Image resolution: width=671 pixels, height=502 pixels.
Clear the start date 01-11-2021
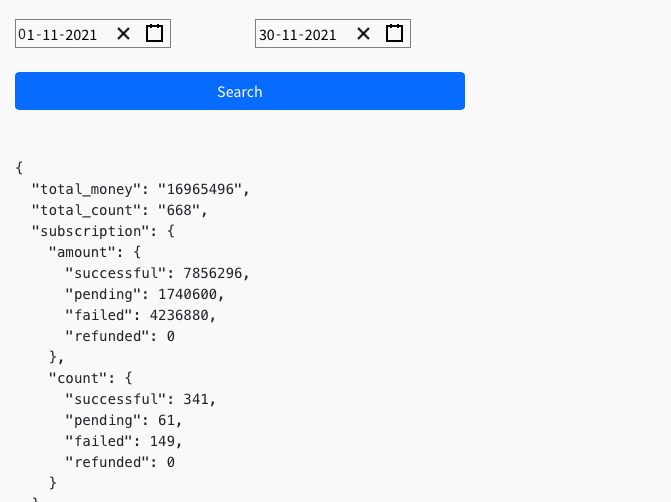click(123, 34)
